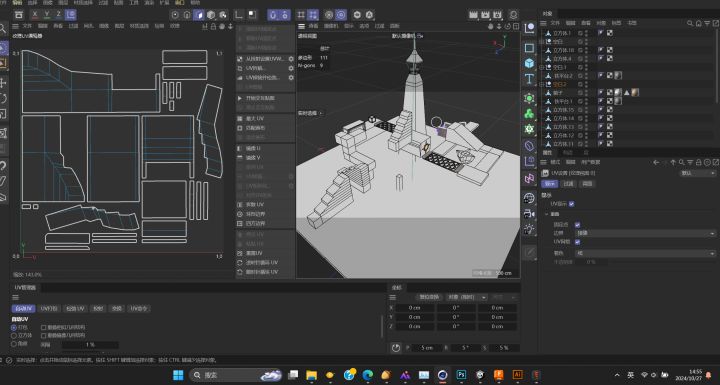Click the Windows Start button

(x=178, y=375)
